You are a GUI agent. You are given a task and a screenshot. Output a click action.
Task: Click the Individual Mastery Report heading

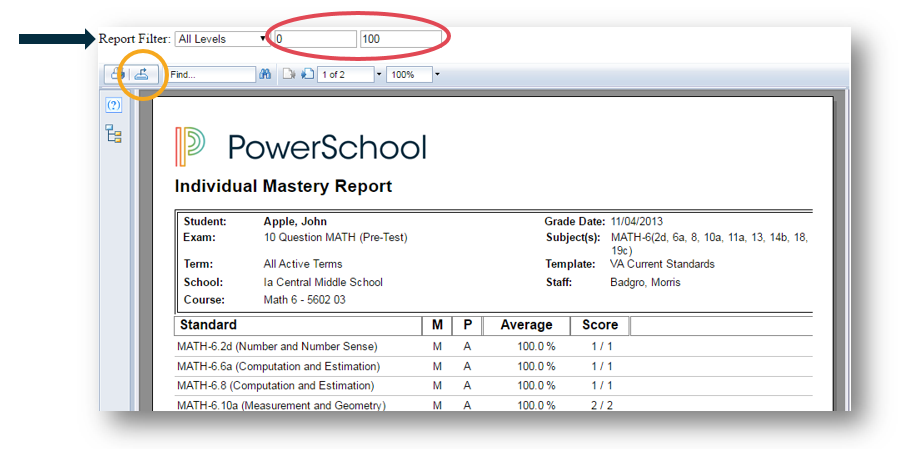click(283, 186)
